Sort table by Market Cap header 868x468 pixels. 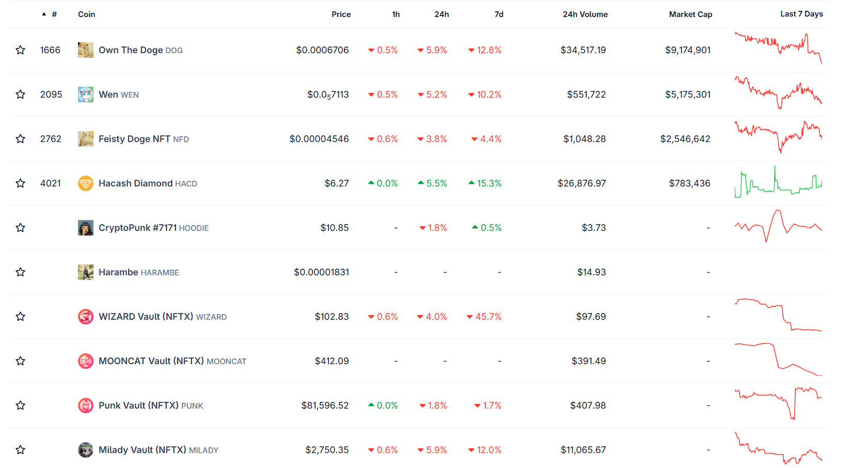pos(690,14)
